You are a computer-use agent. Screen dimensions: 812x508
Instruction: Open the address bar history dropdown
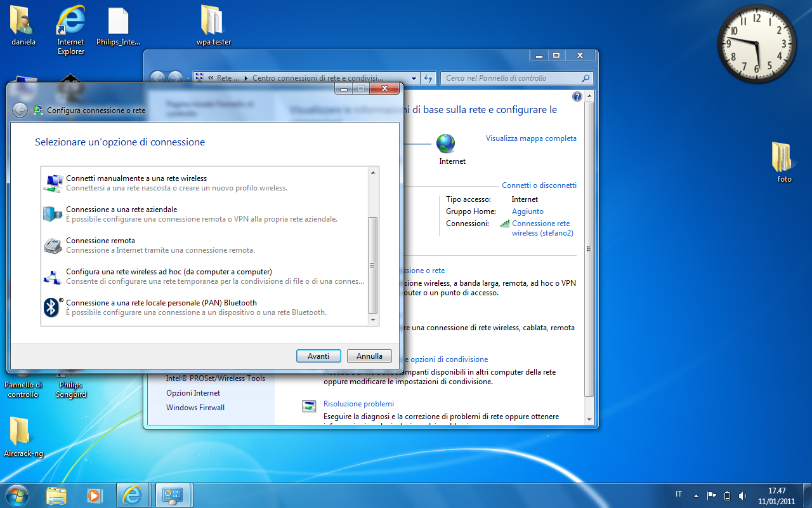coord(414,78)
